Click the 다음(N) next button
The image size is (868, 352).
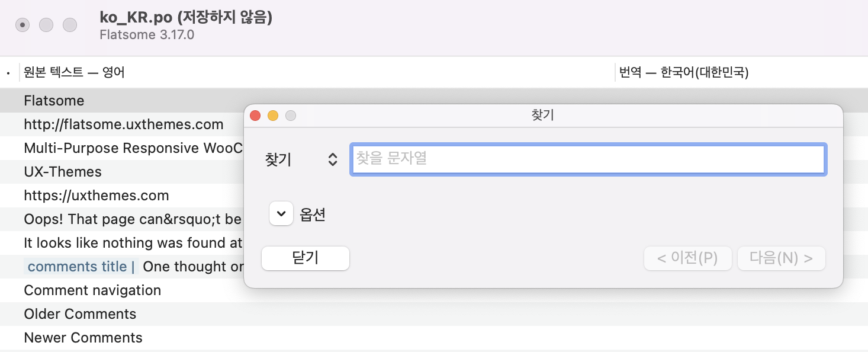[x=781, y=258]
